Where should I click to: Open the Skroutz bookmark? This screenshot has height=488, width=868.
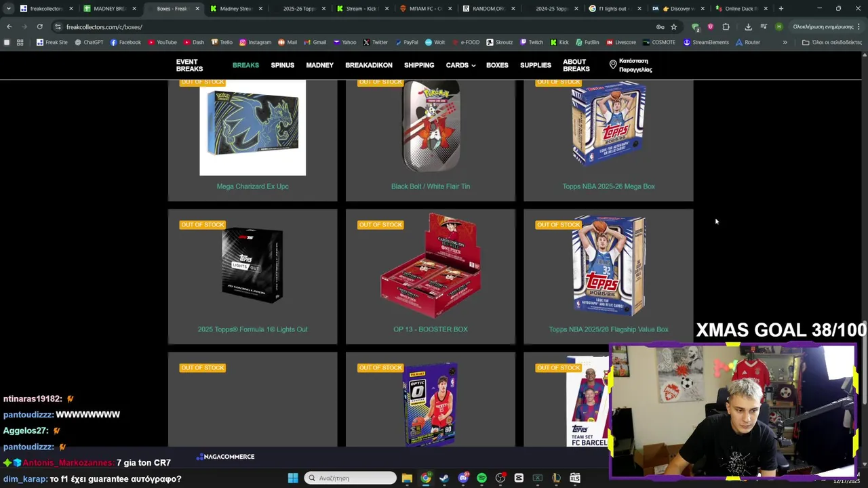click(499, 42)
